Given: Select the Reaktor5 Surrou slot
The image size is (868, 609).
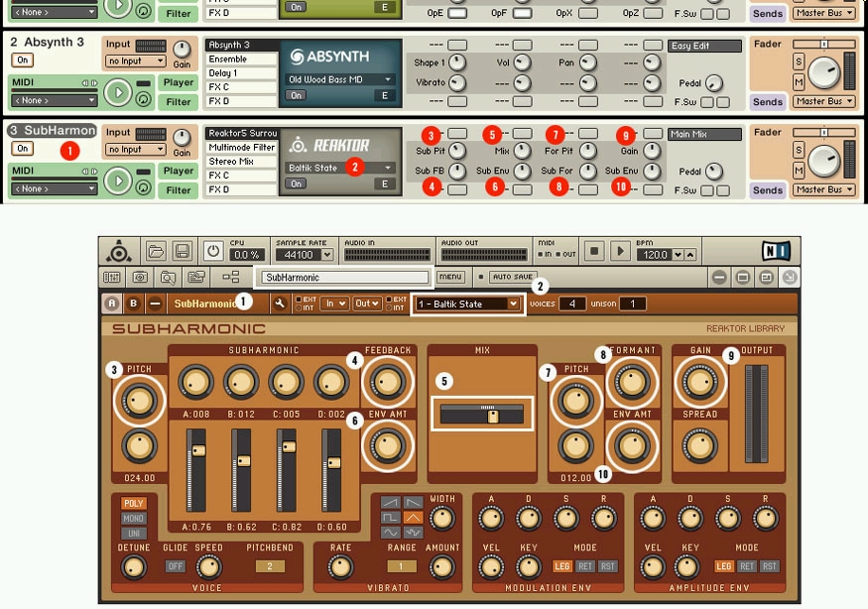Looking at the screenshot, I should coord(241,134).
